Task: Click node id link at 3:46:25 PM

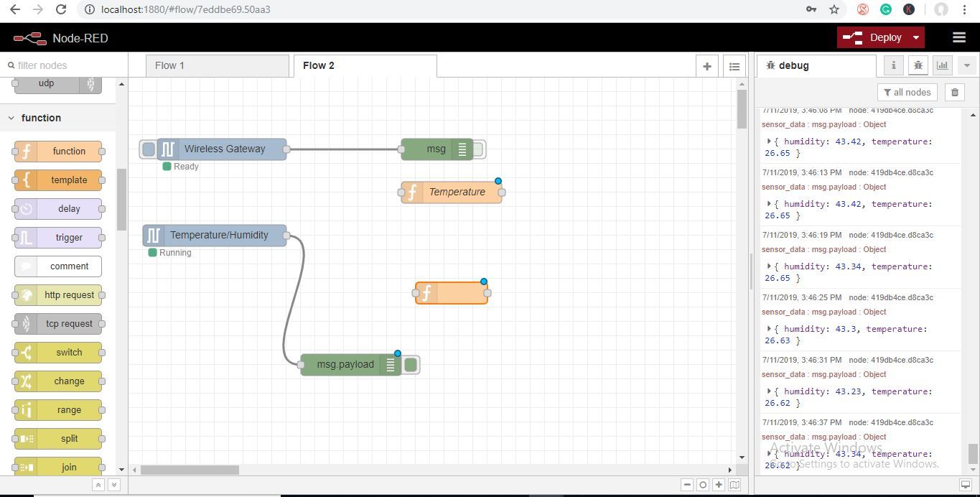Action: pos(891,297)
